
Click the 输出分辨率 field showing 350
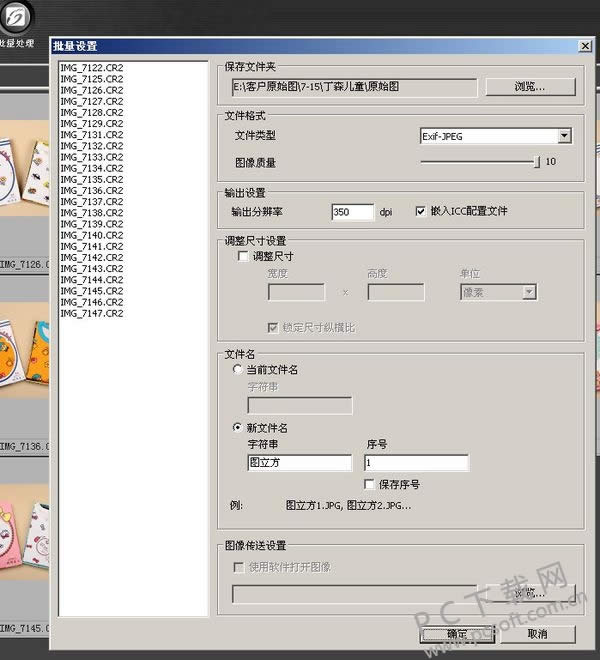coord(351,212)
